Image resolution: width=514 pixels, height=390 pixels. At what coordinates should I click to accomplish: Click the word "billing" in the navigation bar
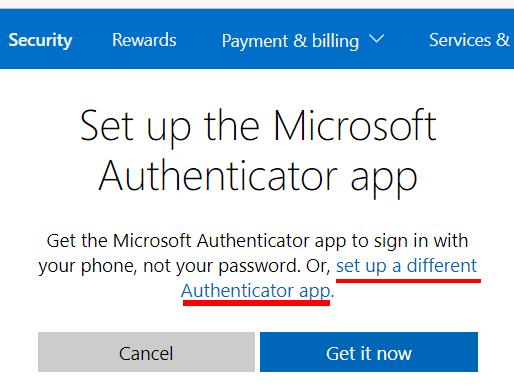pyautogui.click(x=335, y=41)
